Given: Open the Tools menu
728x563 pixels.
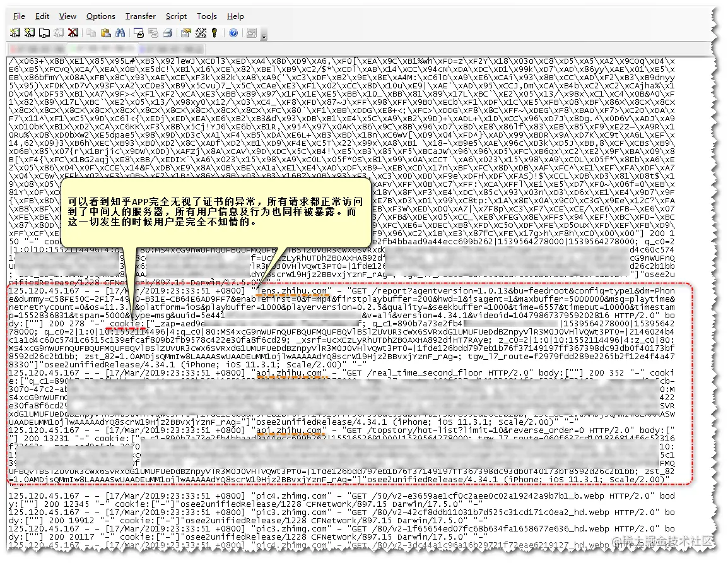Looking at the screenshot, I should pos(207,16).
